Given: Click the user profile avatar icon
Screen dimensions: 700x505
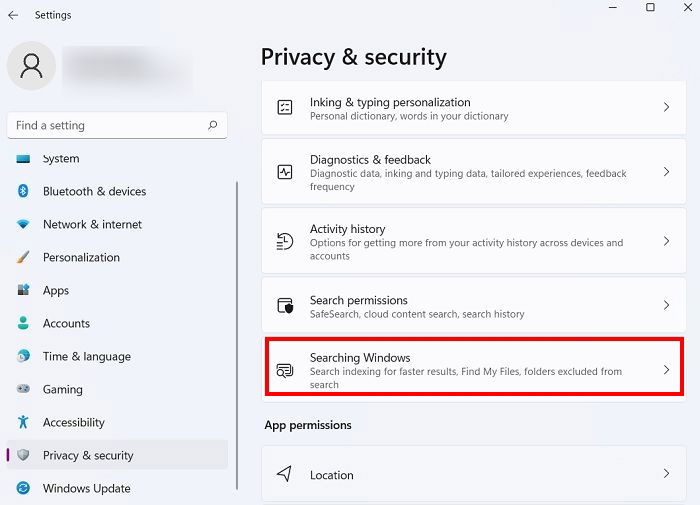Looking at the screenshot, I should pyautogui.click(x=31, y=66).
